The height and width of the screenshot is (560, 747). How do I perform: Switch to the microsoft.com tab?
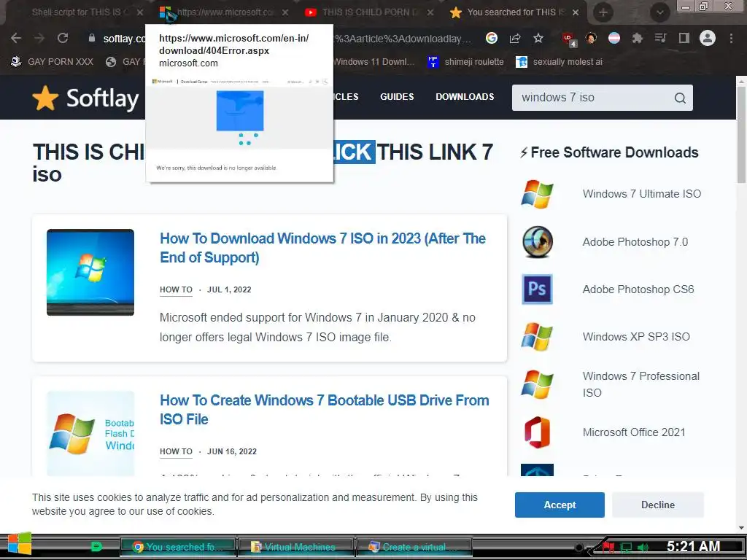point(224,12)
